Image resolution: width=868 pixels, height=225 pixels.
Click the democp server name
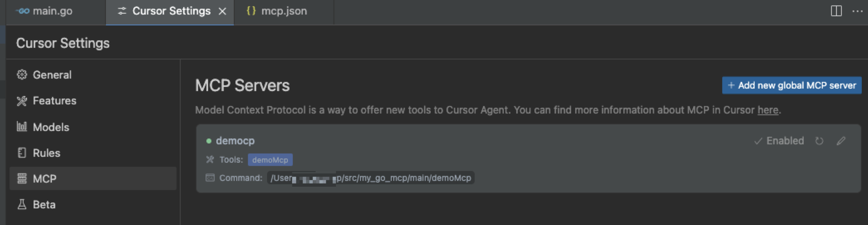(x=235, y=141)
